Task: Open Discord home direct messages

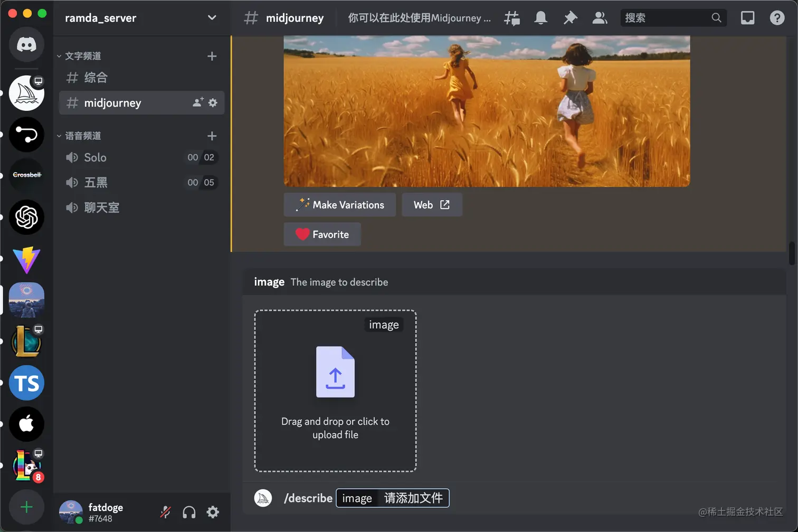Action: [26, 44]
